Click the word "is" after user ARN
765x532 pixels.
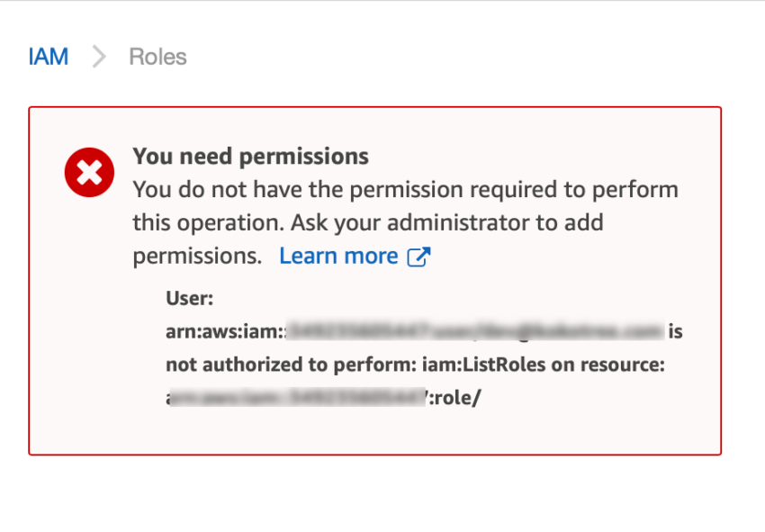(675, 331)
